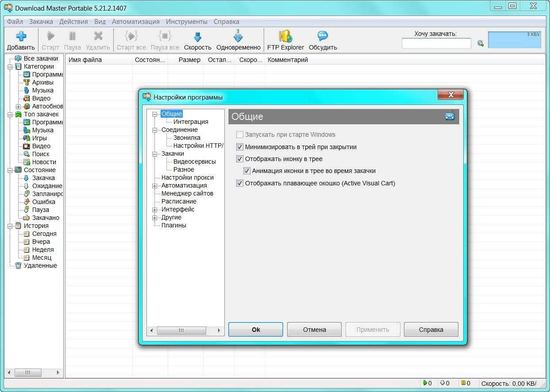
Task: Select Интеграция in settings tree
Action: [x=191, y=122]
